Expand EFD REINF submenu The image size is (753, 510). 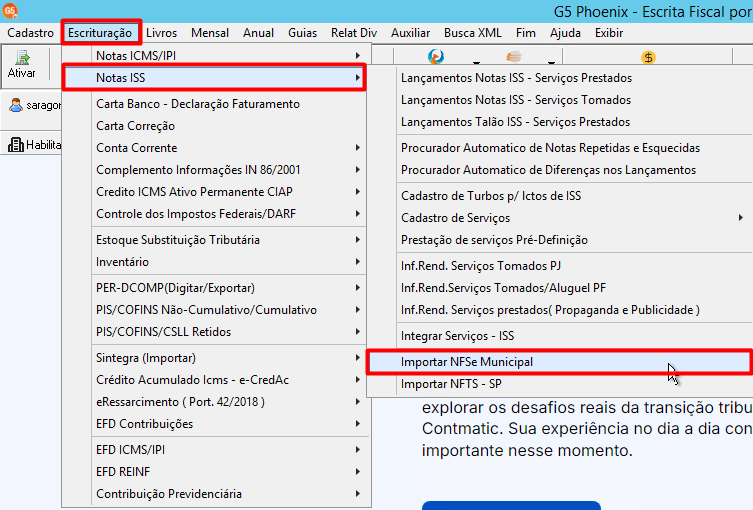pos(214,472)
